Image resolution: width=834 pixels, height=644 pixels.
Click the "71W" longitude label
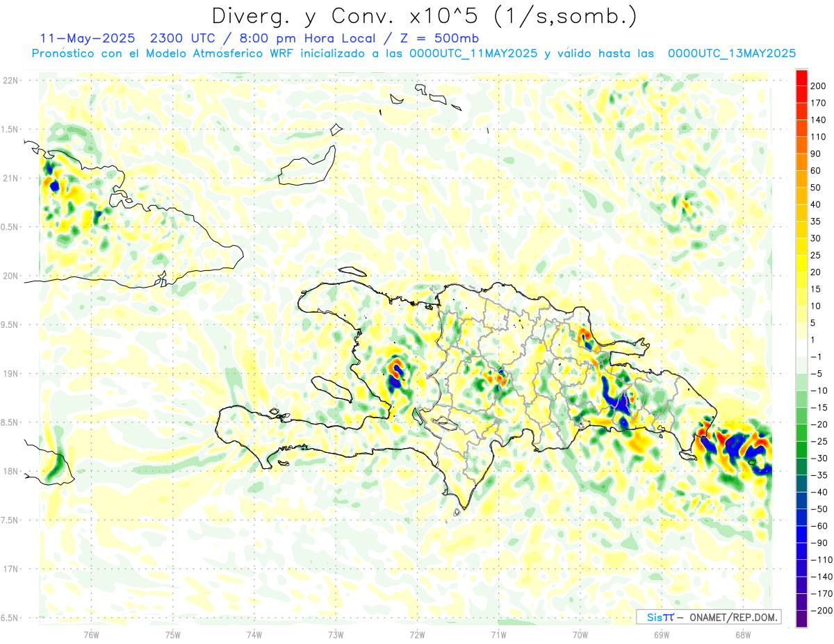pos(498,634)
